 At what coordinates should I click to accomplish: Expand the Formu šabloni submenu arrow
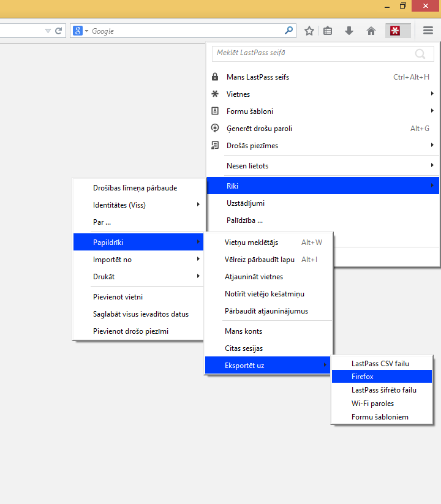432,111
